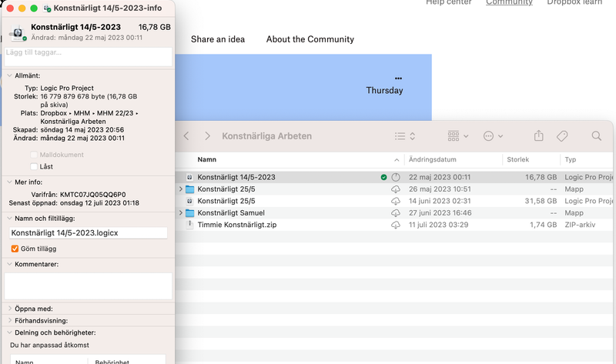The image size is (616, 364).
Task: Expand the Konstnärligt Samuel folder
Action: tap(181, 212)
